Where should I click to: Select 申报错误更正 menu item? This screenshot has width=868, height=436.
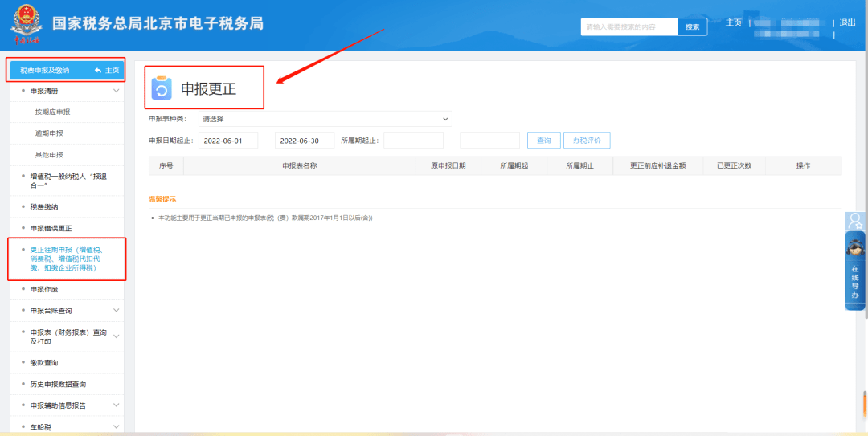point(51,228)
